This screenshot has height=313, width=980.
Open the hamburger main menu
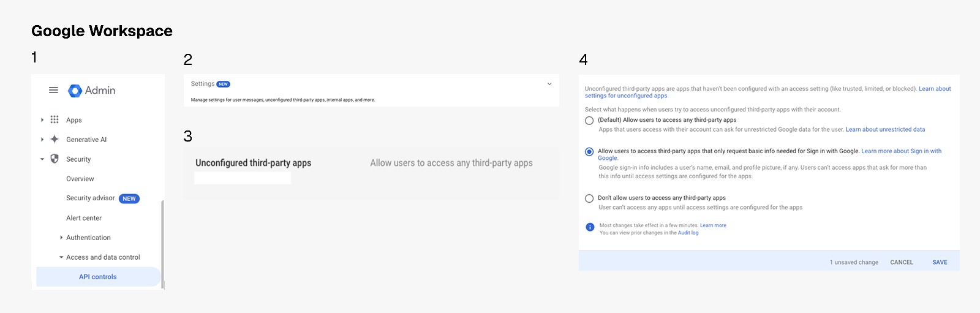pos(53,90)
